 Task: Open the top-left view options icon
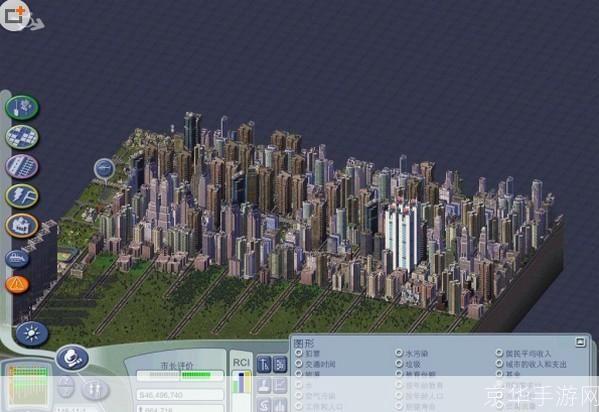(15, 15)
